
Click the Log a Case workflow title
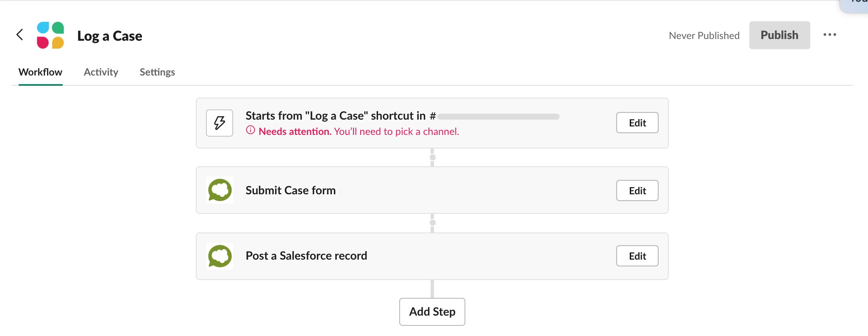click(110, 36)
